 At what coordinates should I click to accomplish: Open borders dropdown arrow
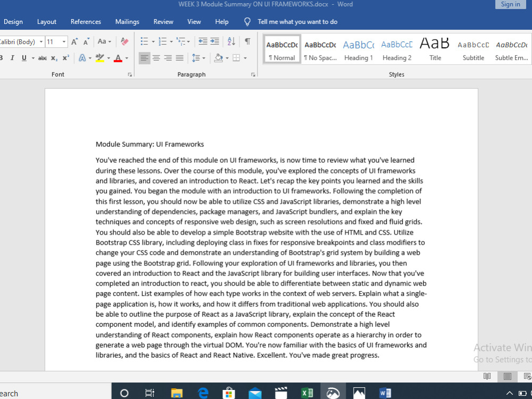coord(245,58)
